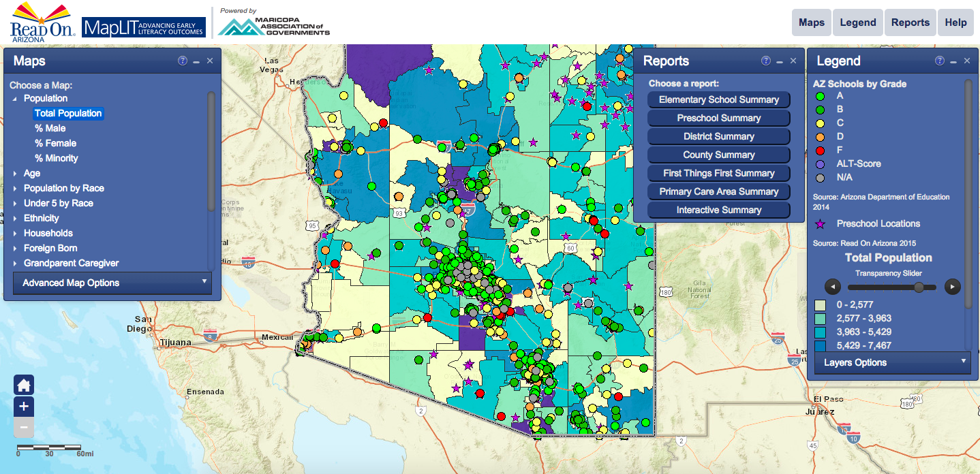Select the % Minority map

click(x=57, y=158)
